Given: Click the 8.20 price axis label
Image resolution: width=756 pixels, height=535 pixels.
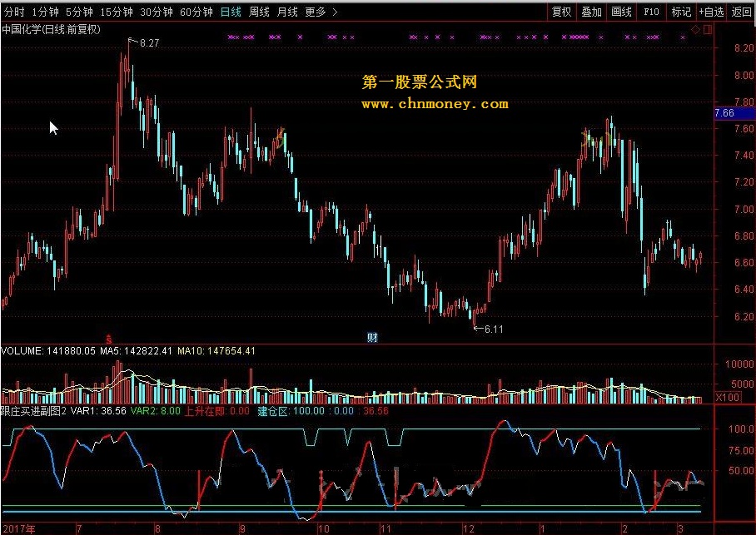Looking at the screenshot, I should pos(744,47).
